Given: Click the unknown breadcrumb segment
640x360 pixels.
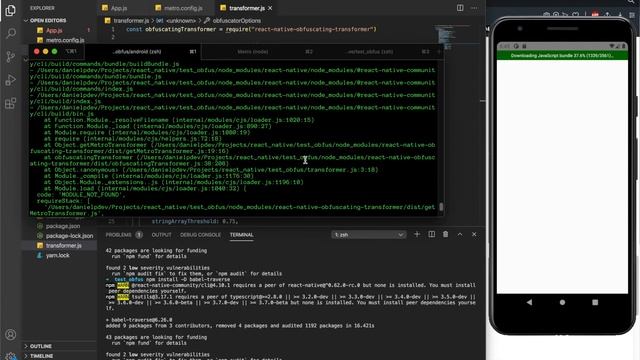Looking at the screenshot, I should tap(181, 20).
